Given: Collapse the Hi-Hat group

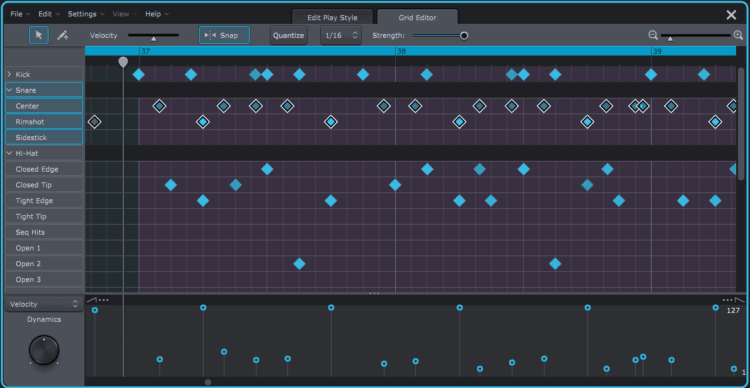Looking at the screenshot, I should coord(9,153).
